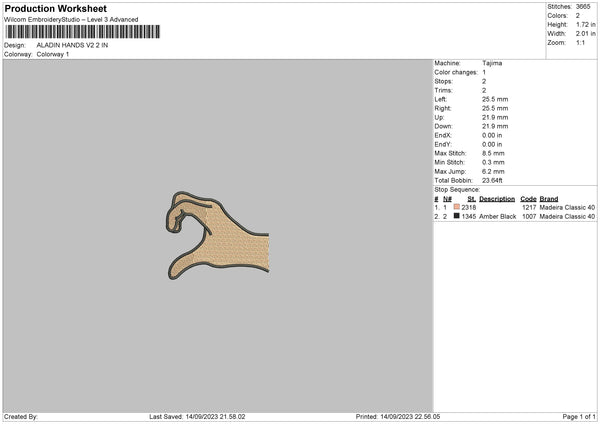This screenshot has width=600, height=424.
Task: Click the Max Jump value 6.2 mm
Action: click(493, 172)
